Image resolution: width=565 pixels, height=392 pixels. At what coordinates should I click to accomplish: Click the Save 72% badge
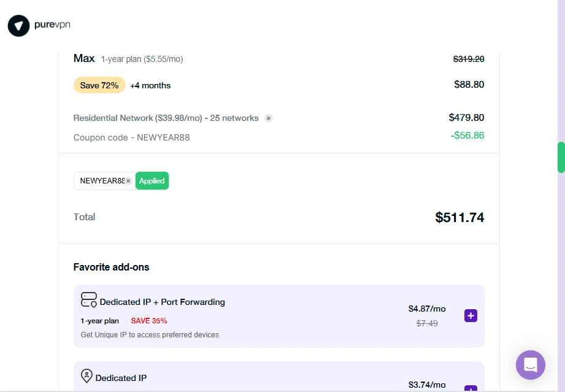pos(99,85)
